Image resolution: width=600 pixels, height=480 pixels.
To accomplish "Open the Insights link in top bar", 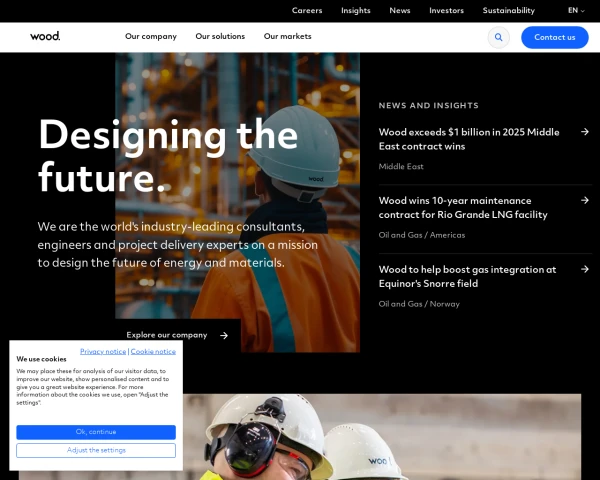I will pos(355,10).
